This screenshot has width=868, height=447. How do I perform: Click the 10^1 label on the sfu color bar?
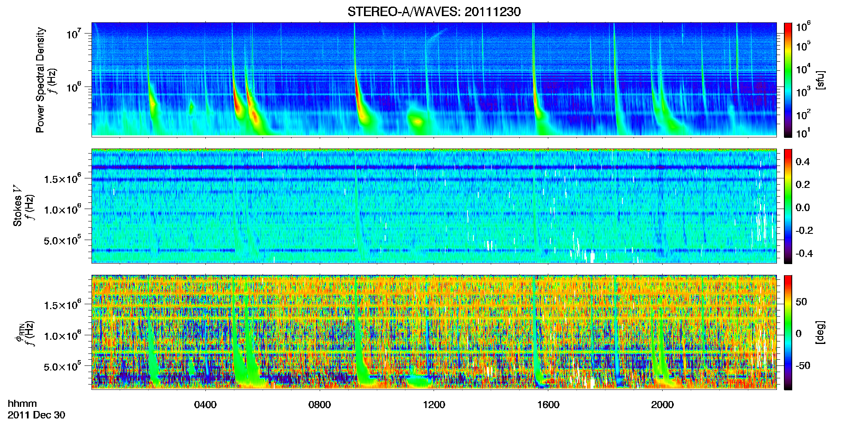[x=803, y=133]
